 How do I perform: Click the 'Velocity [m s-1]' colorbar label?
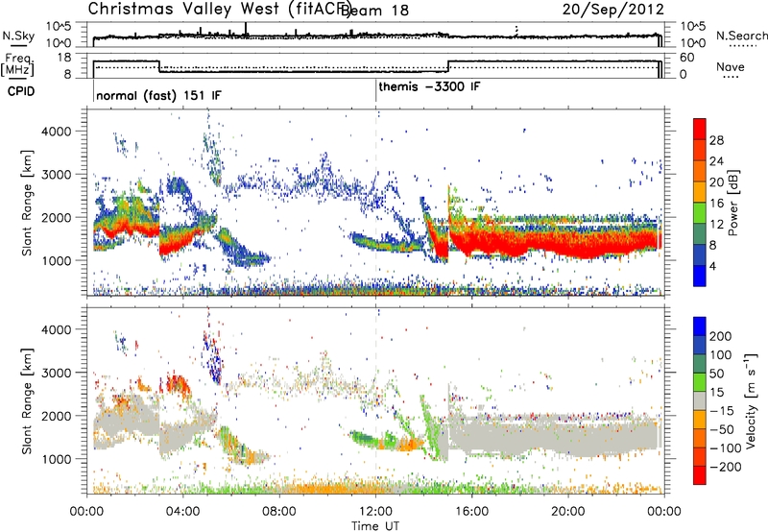click(752, 400)
